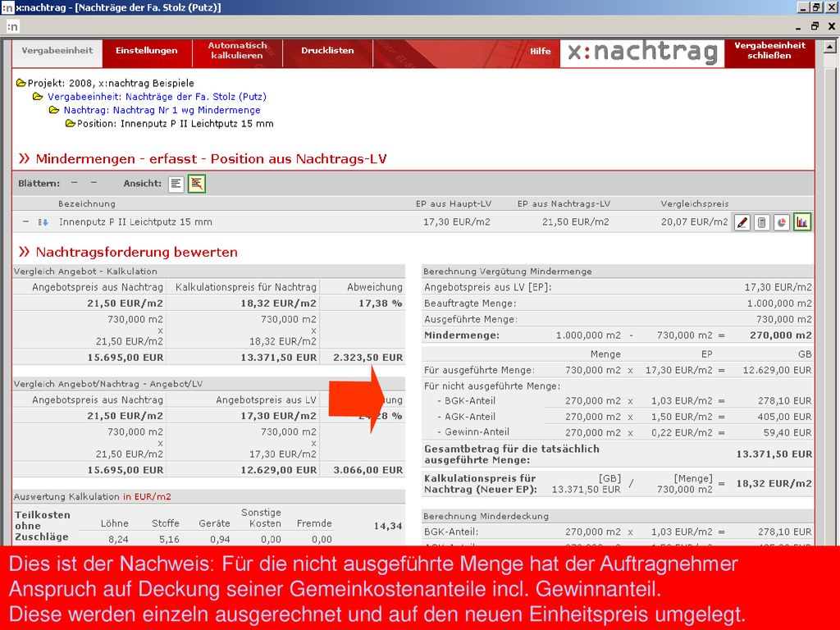Click the Stoffe value 5,16

tap(169, 540)
